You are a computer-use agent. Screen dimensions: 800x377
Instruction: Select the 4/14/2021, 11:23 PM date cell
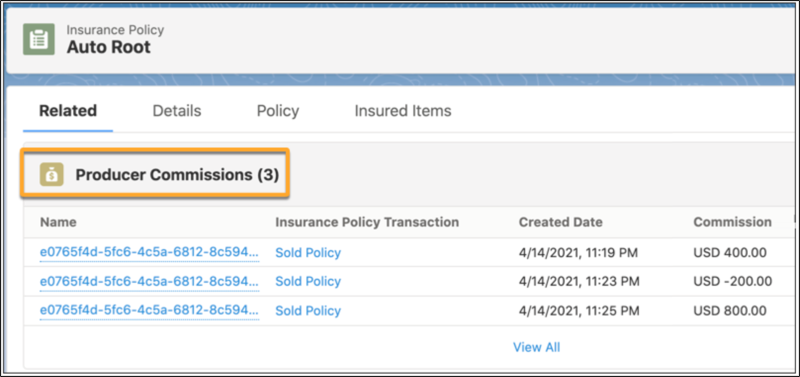click(x=578, y=282)
